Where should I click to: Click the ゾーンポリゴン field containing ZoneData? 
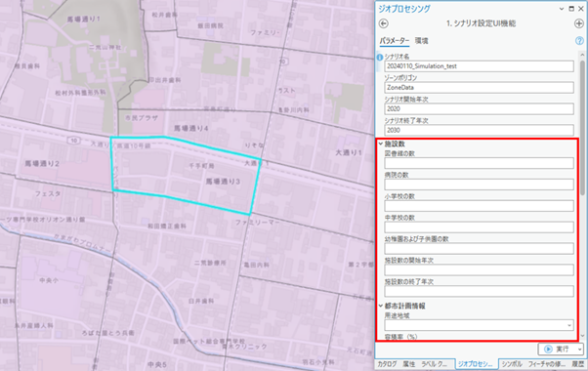pyautogui.click(x=479, y=88)
